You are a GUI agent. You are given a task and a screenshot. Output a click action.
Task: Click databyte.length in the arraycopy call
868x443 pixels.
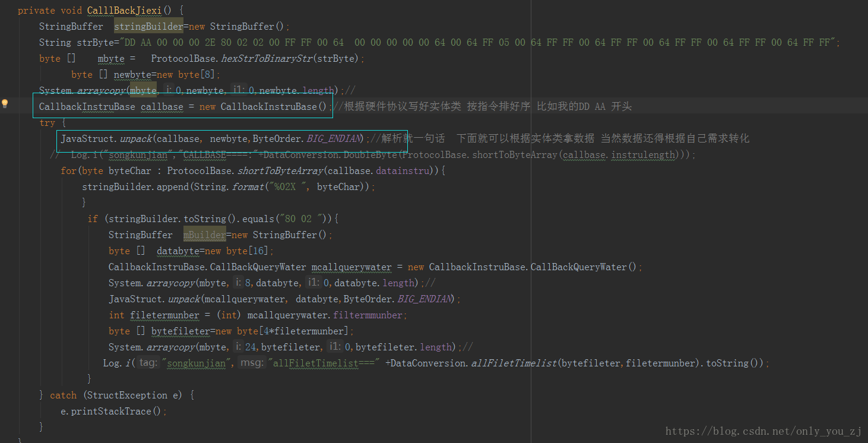coord(375,283)
